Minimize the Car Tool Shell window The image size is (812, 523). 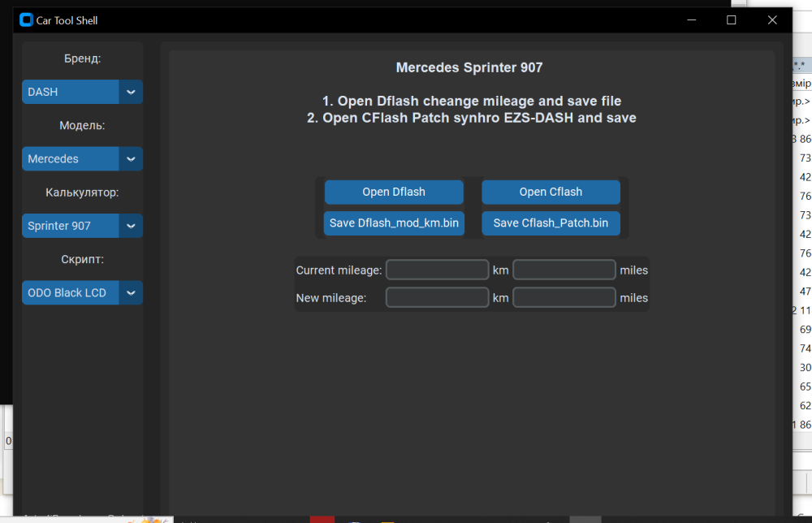(x=691, y=20)
